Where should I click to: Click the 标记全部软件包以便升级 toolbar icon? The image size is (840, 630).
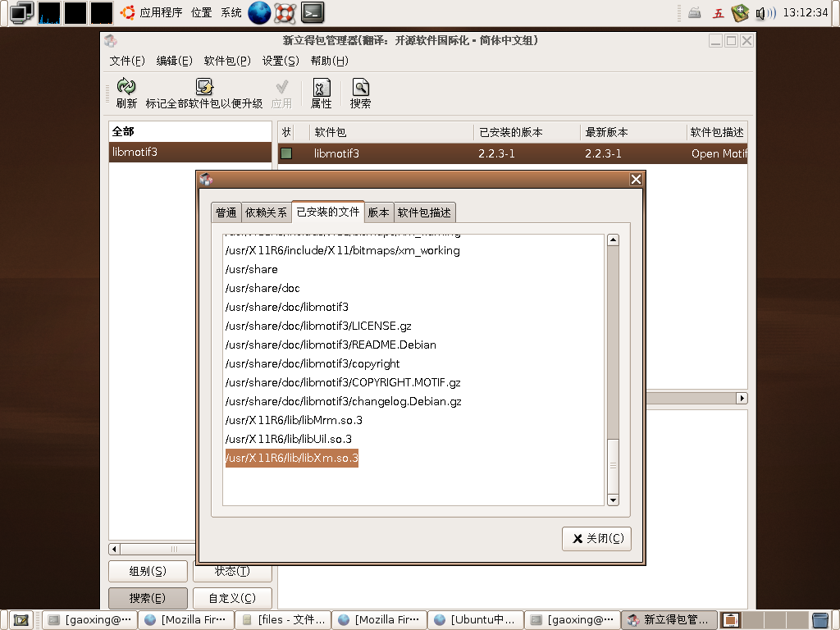(x=204, y=86)
